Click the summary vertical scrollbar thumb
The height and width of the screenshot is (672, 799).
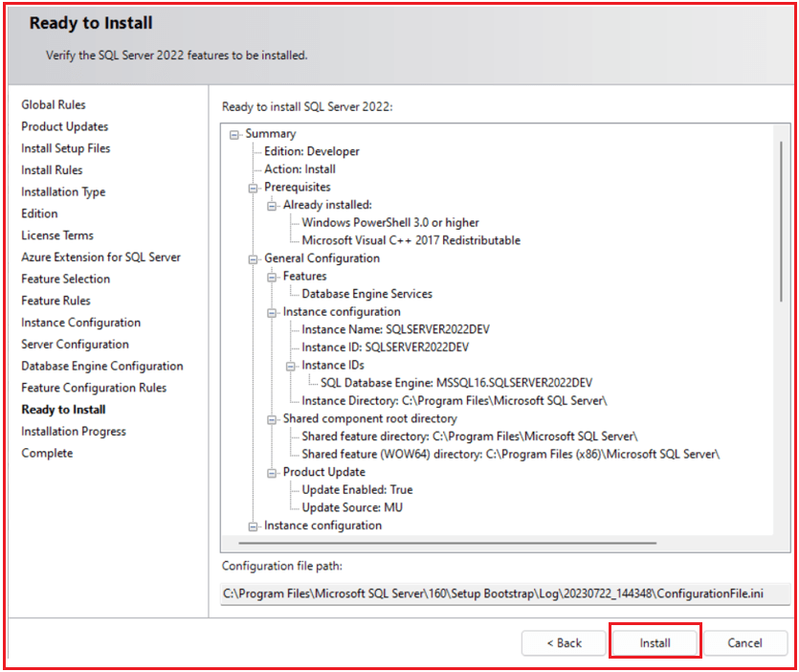pyautogui.click(x=781, y=221)
